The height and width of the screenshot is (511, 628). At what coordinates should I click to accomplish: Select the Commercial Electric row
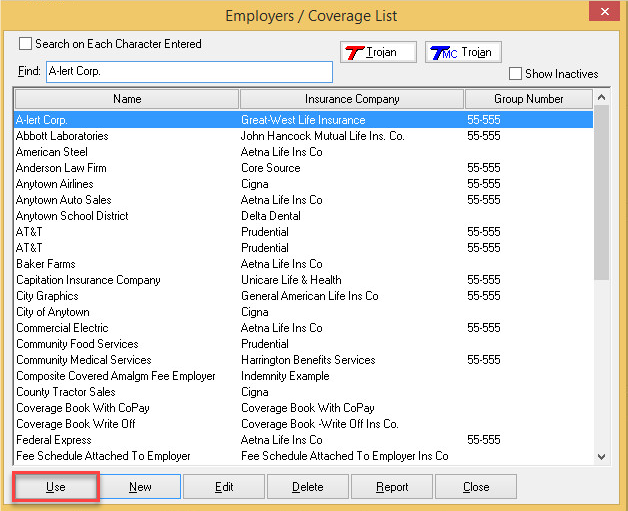pyautogui.click(x=304, y=328)
